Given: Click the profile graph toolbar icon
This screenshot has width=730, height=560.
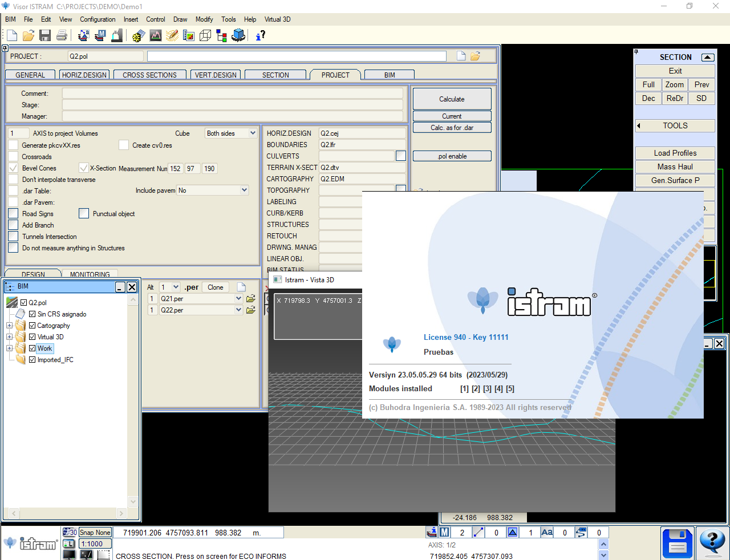Looking at the screenshot, I should pos(155,35).
